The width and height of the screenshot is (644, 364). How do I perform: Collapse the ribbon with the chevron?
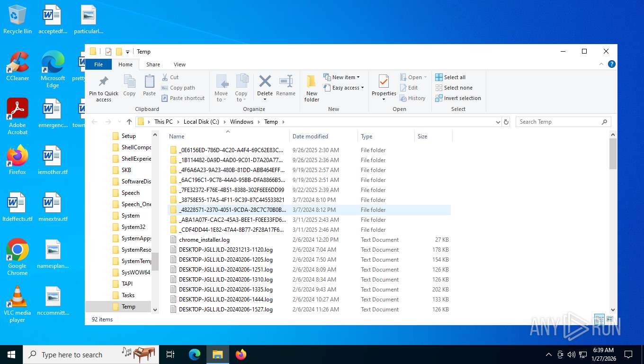tap(602, 64)
